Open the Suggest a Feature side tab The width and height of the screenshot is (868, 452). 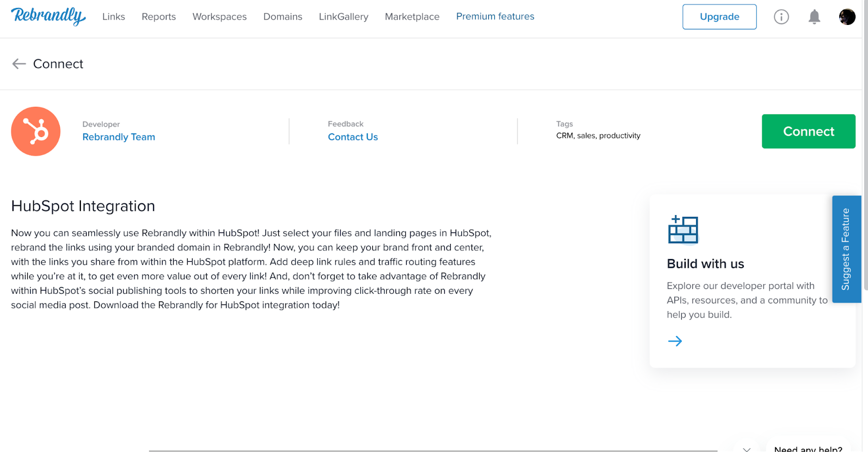click(x=846, y=249)
